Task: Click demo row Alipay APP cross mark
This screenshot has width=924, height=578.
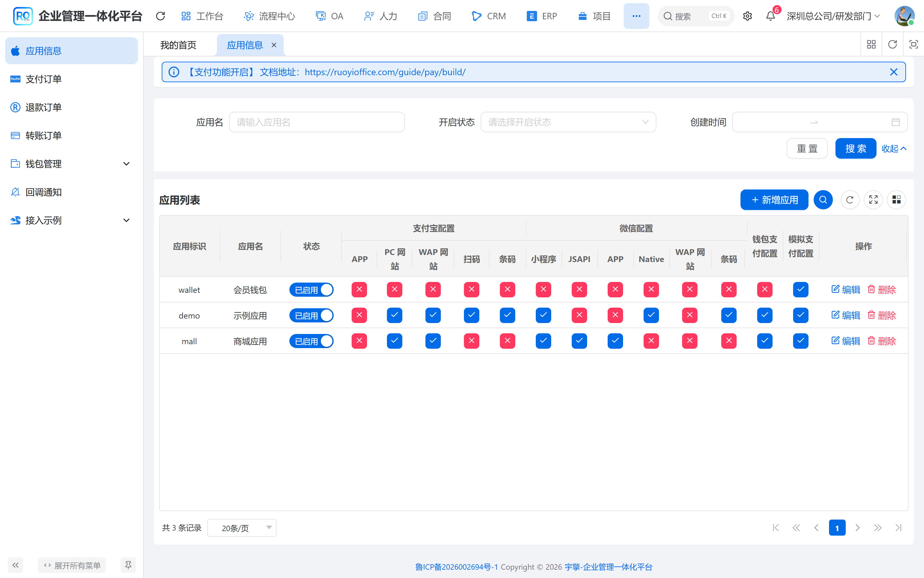Action: pyautogui.click(x=359, y=315)
